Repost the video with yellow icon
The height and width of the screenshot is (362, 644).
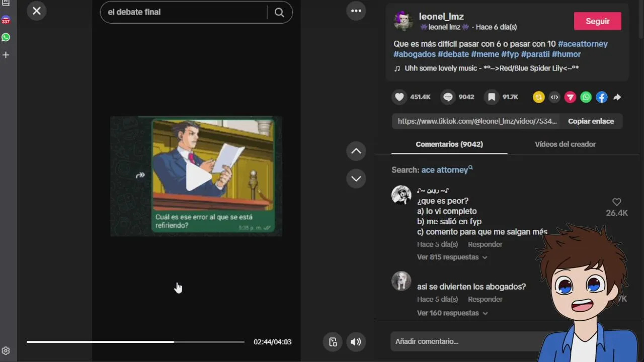539,98
